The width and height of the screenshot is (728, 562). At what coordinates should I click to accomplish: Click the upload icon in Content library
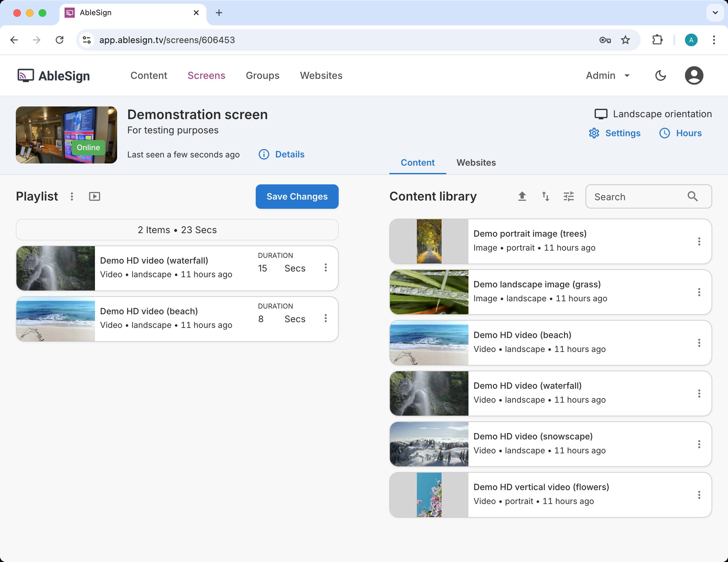tap(522, 196)
